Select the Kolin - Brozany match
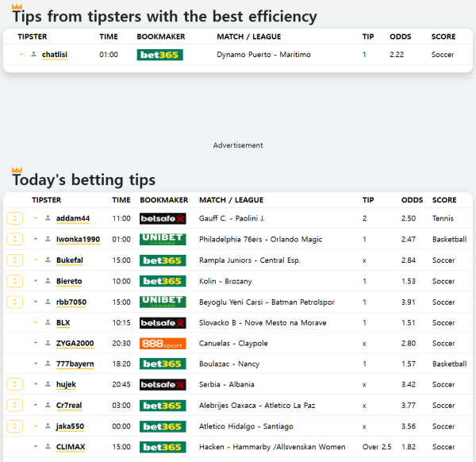Image resolution: width=476 pixels, height=462 pixels. [x=225, y=281]
